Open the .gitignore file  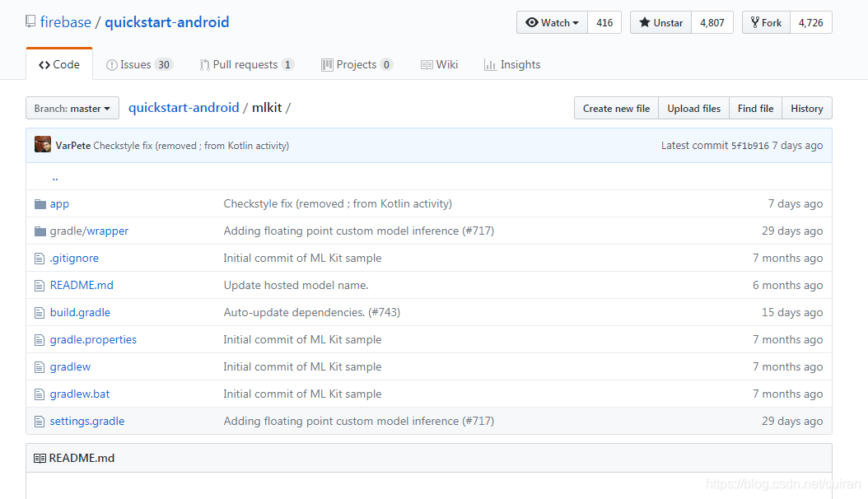click(74, 259)
